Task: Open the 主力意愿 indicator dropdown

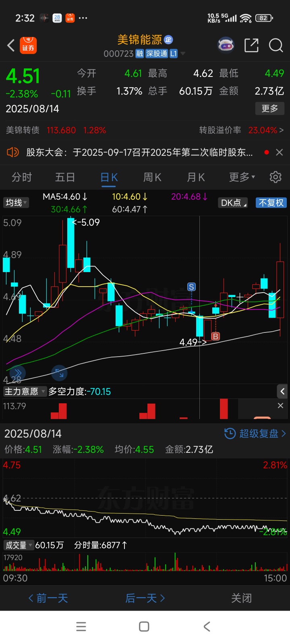Action: (x=25, y=391)
